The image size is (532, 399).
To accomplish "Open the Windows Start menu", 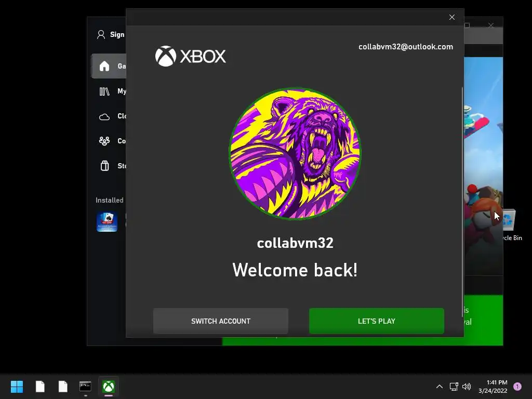I will coord(17,387).
